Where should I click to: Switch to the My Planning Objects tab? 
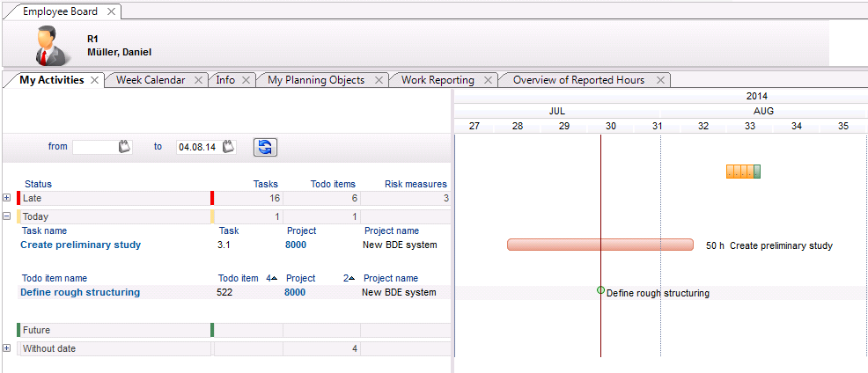[x=315, y=80]
